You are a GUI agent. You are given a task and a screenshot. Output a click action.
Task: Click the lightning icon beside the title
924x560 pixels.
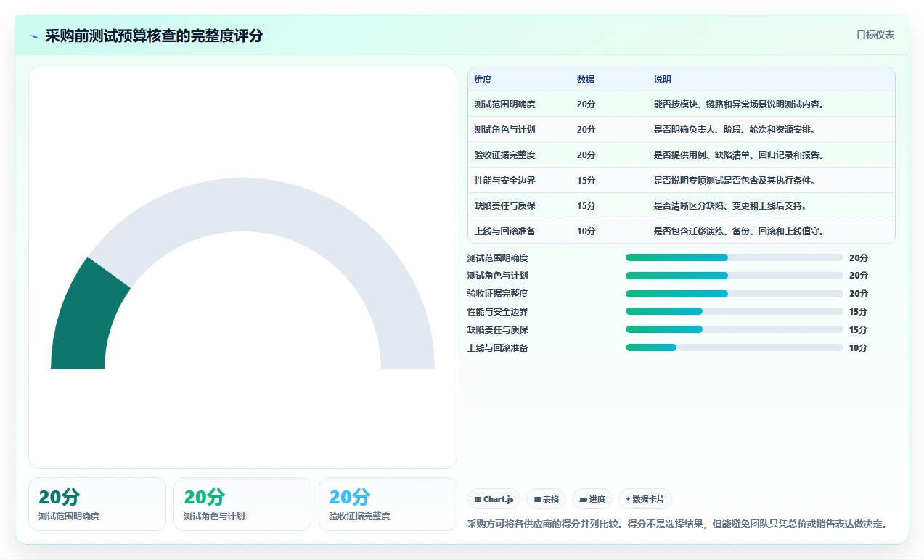(35, 36)
